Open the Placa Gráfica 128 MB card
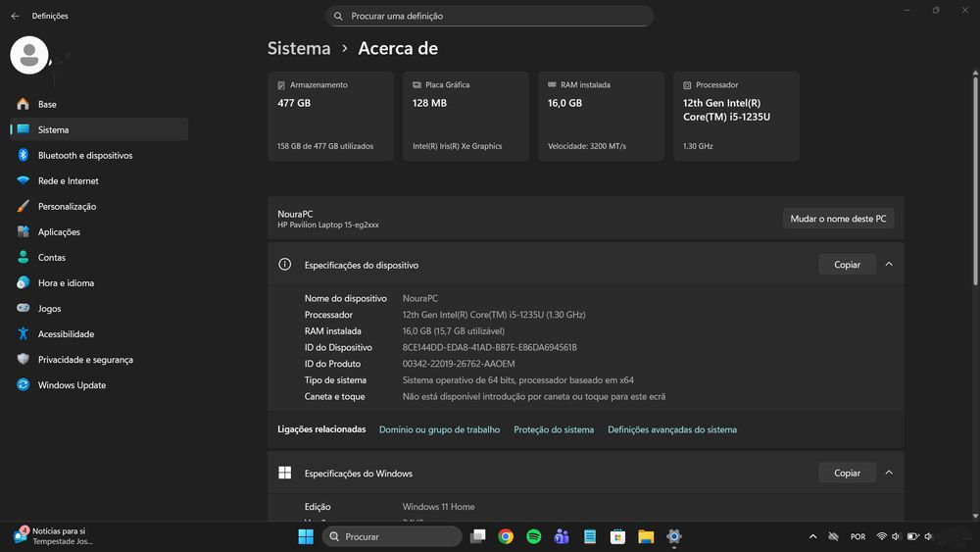Viewport: 980px width, 552px height. 465,116
